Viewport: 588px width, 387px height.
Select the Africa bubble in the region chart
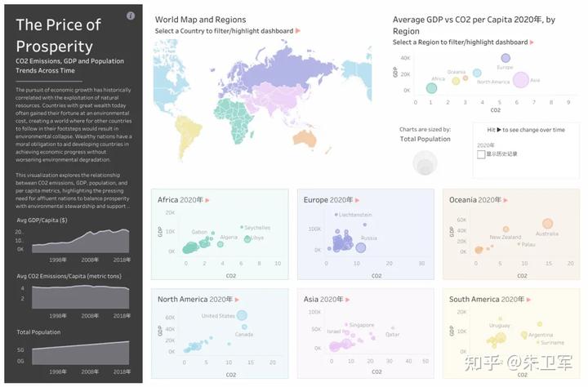coord(432,88)
